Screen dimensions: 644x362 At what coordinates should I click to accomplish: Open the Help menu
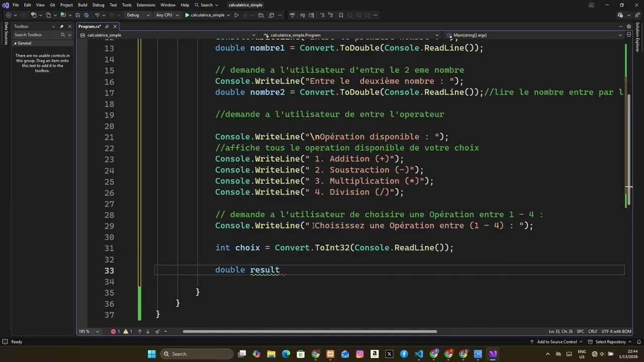[x=185, y=5]
